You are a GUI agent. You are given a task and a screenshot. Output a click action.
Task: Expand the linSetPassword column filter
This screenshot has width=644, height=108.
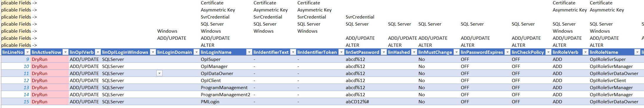384,52
